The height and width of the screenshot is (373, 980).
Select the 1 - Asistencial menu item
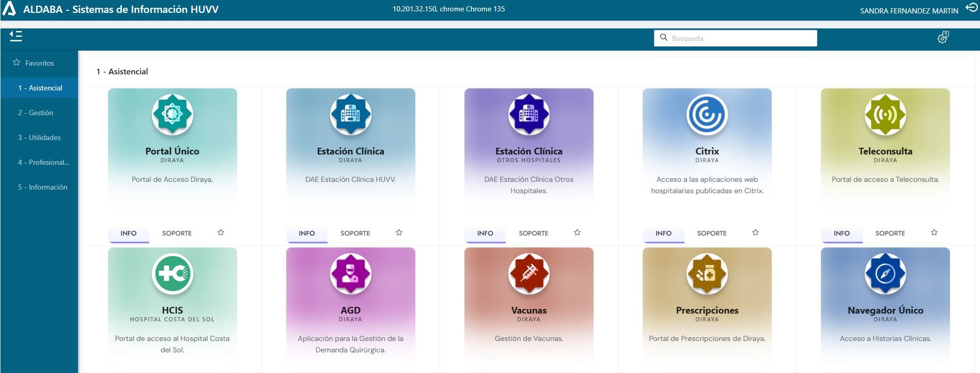tap(39, 88)
